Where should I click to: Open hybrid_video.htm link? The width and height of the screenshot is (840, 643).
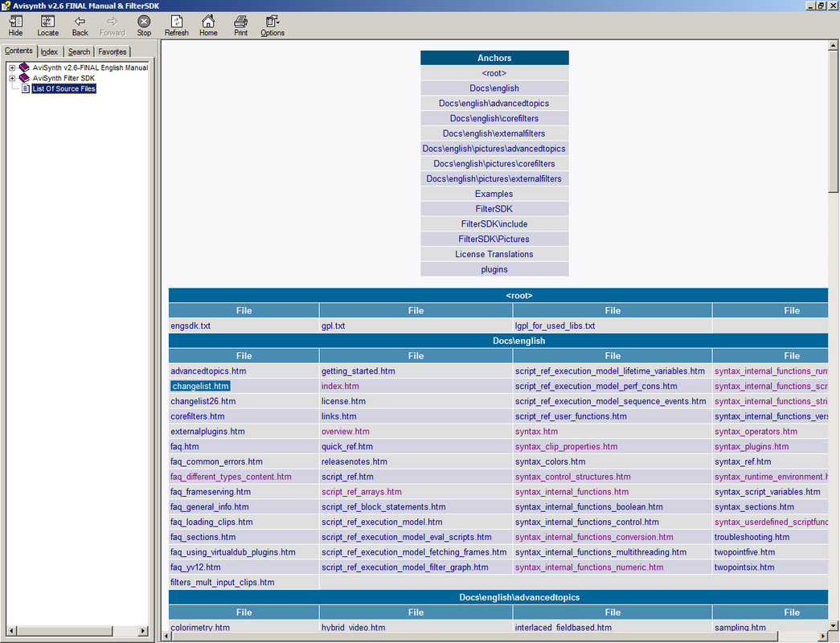pos(353,627)
